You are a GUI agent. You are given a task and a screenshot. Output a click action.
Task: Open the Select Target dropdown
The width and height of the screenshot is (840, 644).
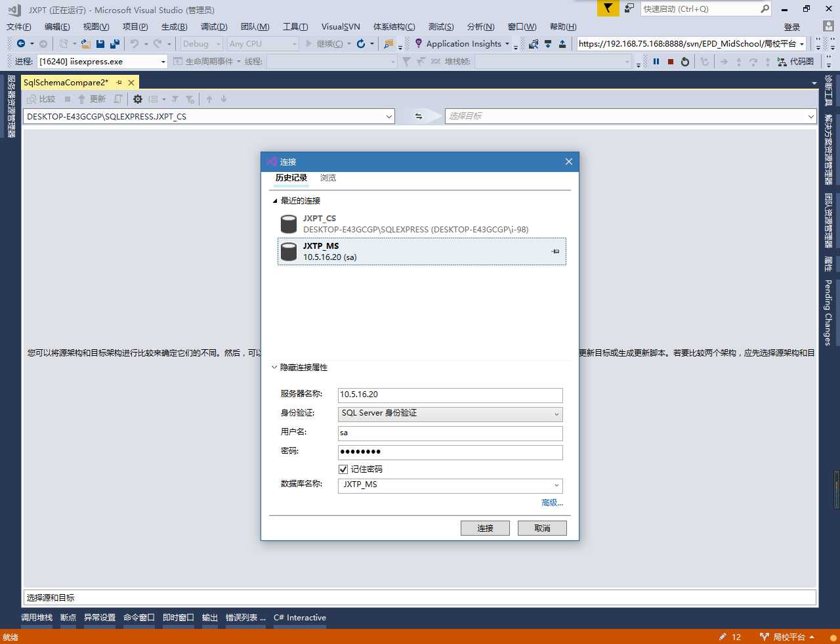(810, 117)
